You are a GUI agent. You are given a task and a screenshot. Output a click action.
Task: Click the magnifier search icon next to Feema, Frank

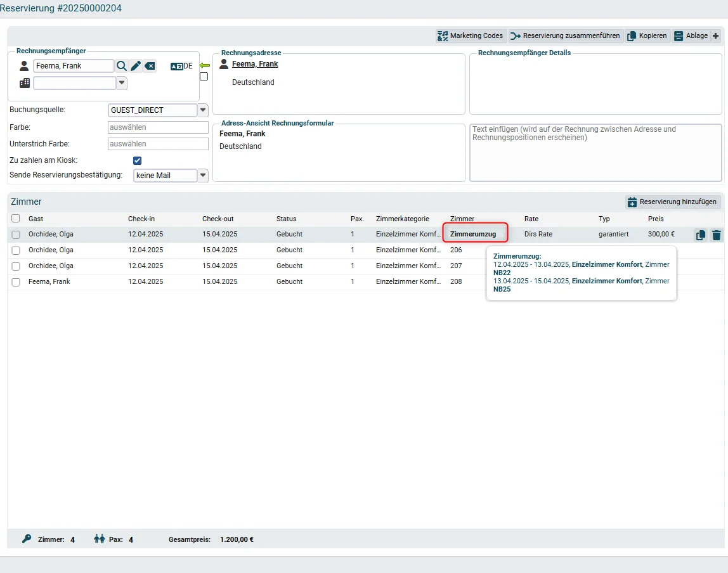coord(122,66)
